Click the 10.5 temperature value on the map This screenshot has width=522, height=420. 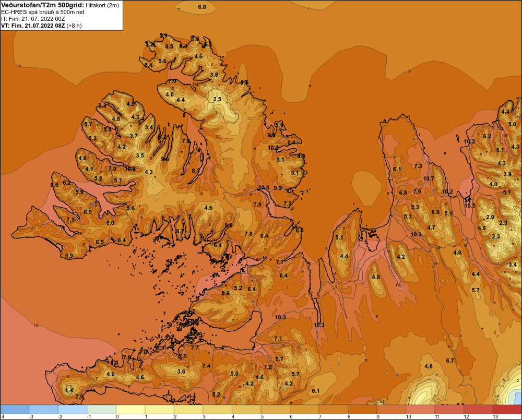tap(470, 206)
